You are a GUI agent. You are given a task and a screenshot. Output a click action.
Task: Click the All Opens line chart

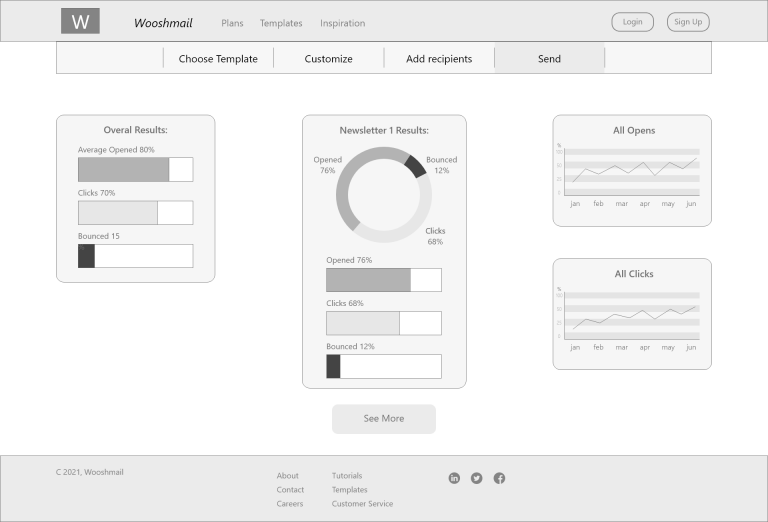631,172
